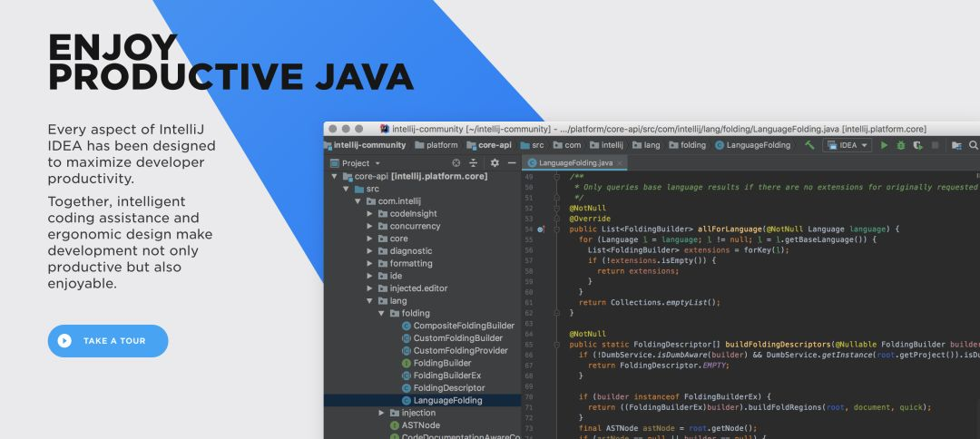Close the LanguageFolding.java tab
Viewport: 980px width, 439px height.
coord(620,163)
